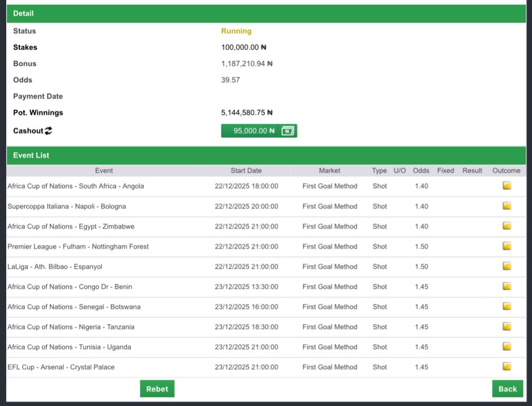Click outcome icon for Nigeria - Tanzania

click(x=507, y=326)
